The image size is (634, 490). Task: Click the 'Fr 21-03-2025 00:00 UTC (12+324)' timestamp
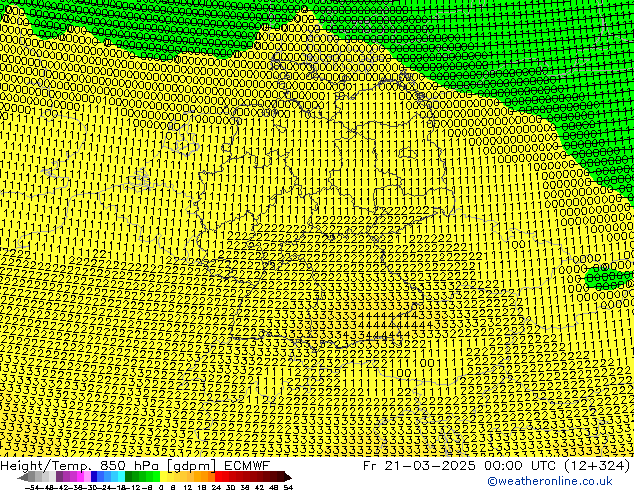(497, 465)
